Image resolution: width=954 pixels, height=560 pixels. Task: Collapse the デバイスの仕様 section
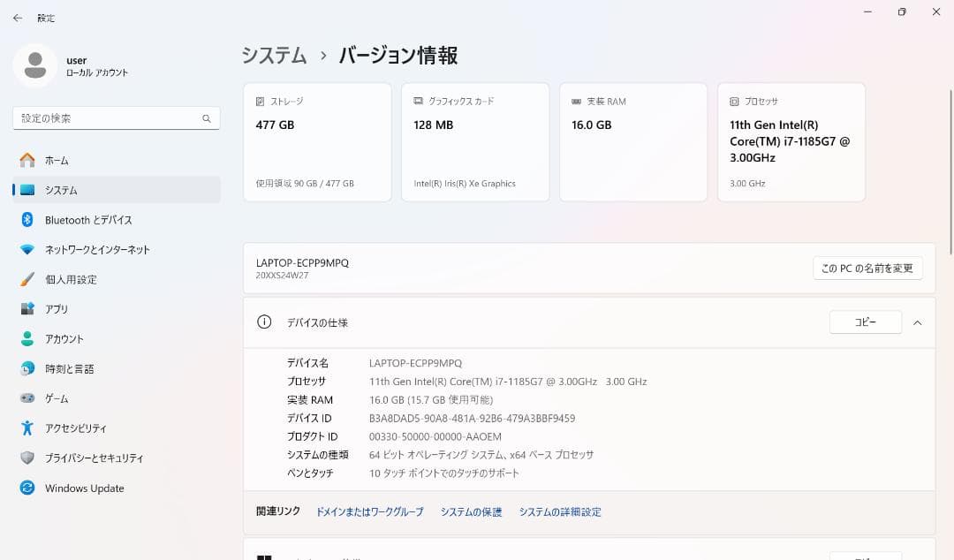pyautogui.click(x=917, y=322)
